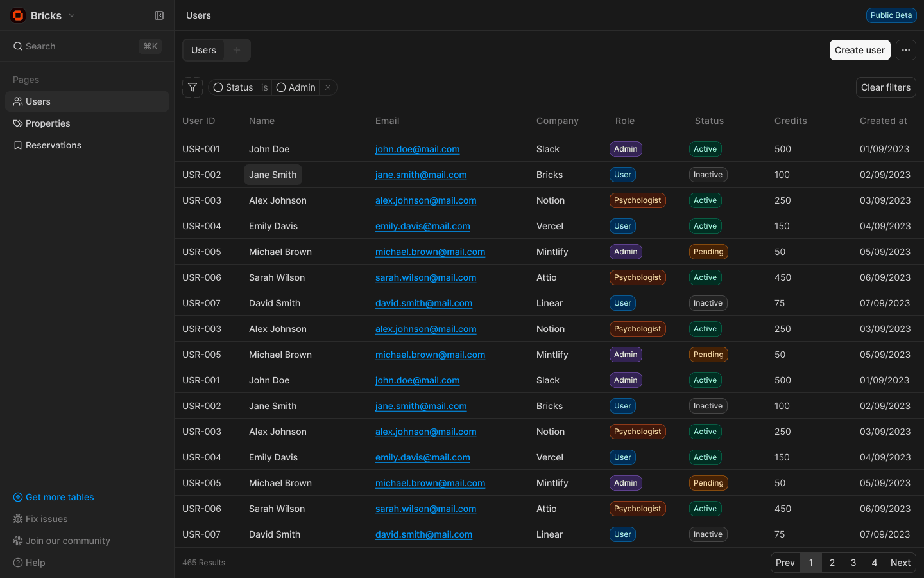Collapse the sidebar with the panel icon
The height and width of the screenshot is (578, 924).
[x=159, y=15]
